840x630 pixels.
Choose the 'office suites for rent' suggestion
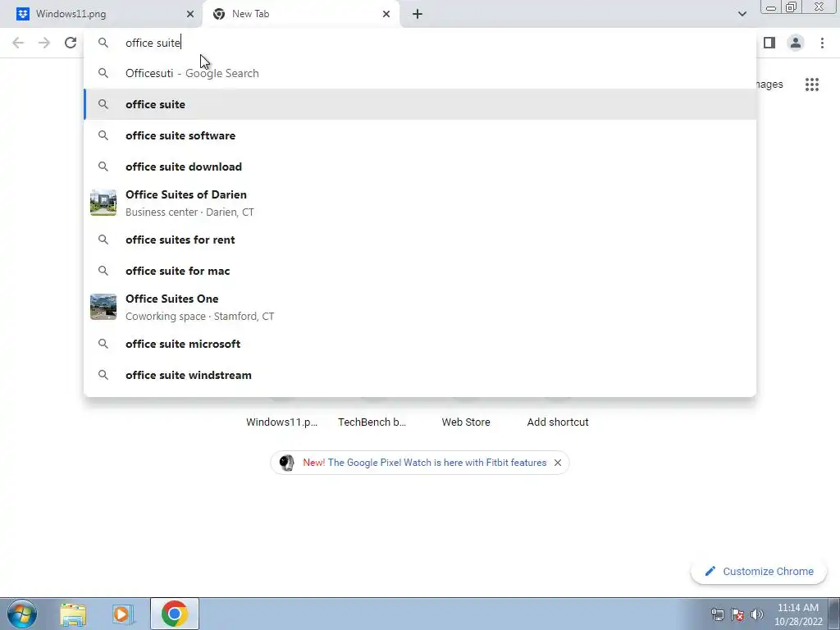pyautogui.click(x=420, y=240)
